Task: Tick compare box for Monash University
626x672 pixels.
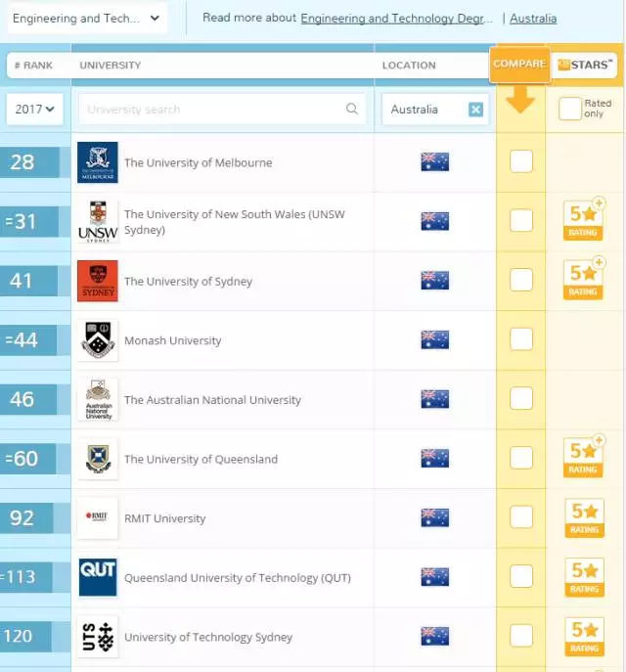Action: (521, 339)
